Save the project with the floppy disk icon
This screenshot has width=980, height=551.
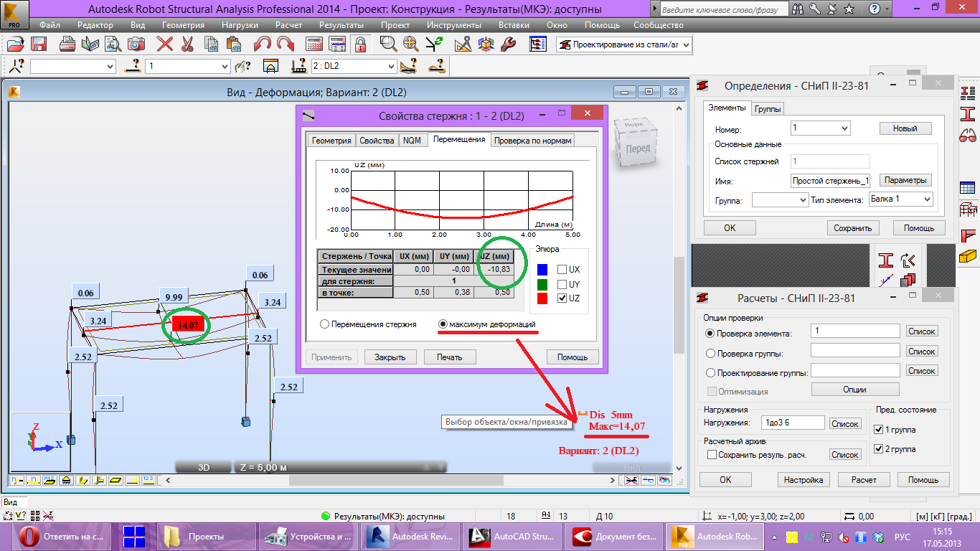pyautogui.click(x=39, y=44)
